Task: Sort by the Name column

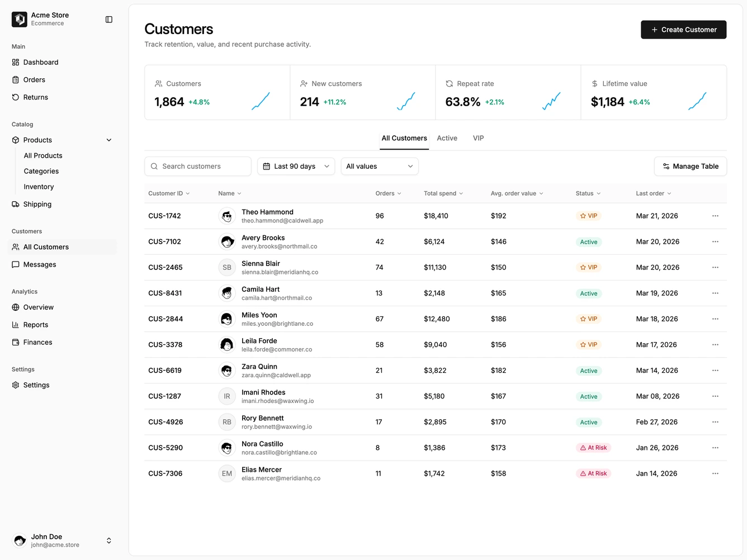Action: click(x=230, y=193)
